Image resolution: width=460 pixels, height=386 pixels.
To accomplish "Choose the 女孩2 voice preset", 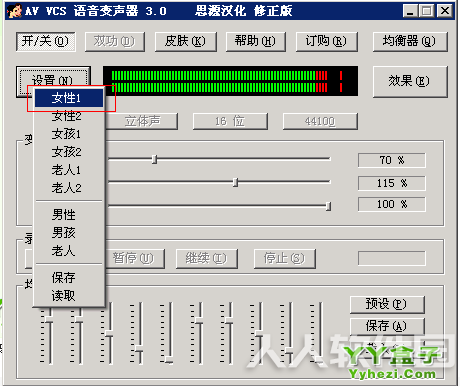I will [x=69, y=152].
